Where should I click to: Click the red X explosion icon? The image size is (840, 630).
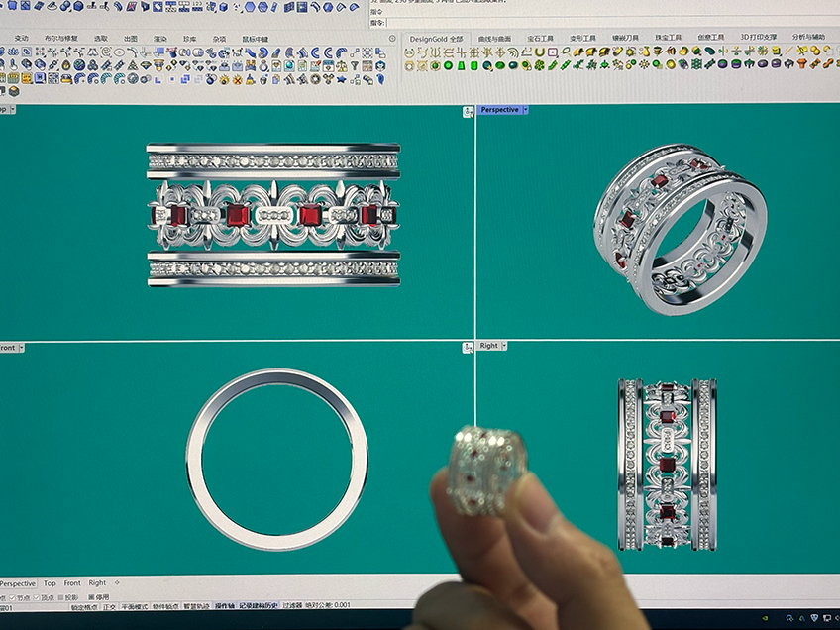click(237, 79)
